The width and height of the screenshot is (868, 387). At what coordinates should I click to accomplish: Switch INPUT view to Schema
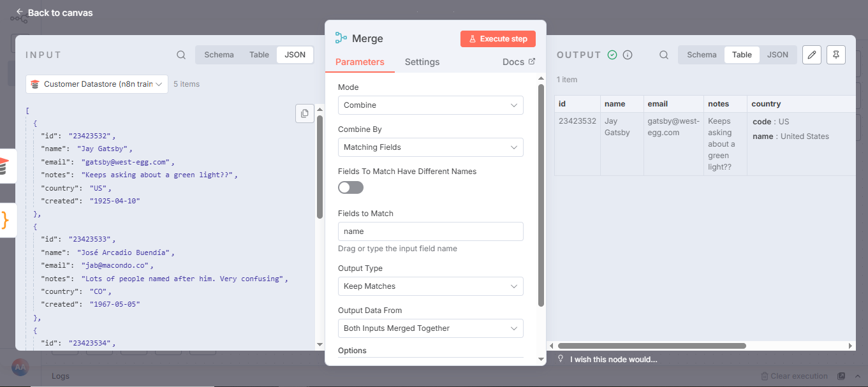pyautogui.click(x=219, y=55)
